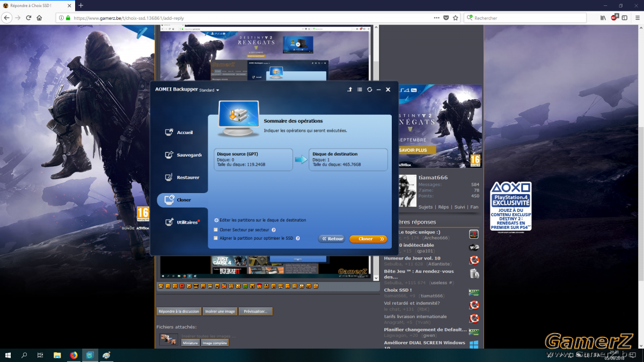
Task: Click PlayStation icon beside Le topic unique
Action: click(x=474, y=234)
